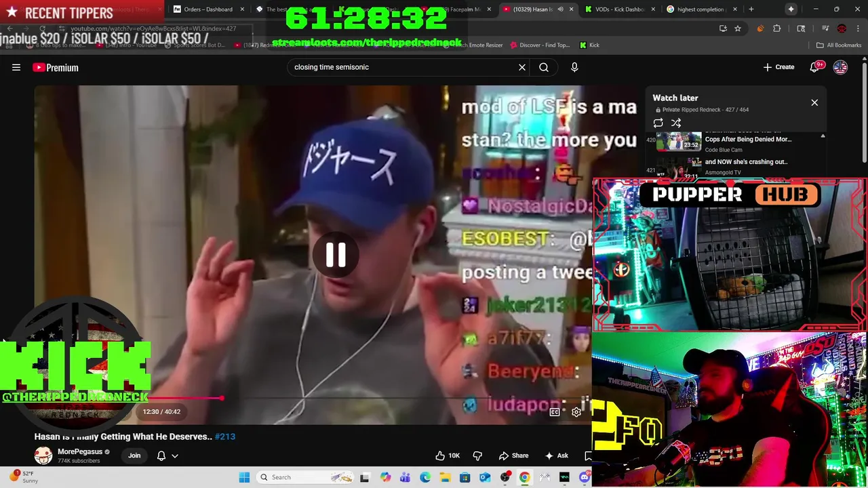Open the MorePegasus channel name link
Image resolution: width=868 pixels, height=488 pixels.
point(80,451)
